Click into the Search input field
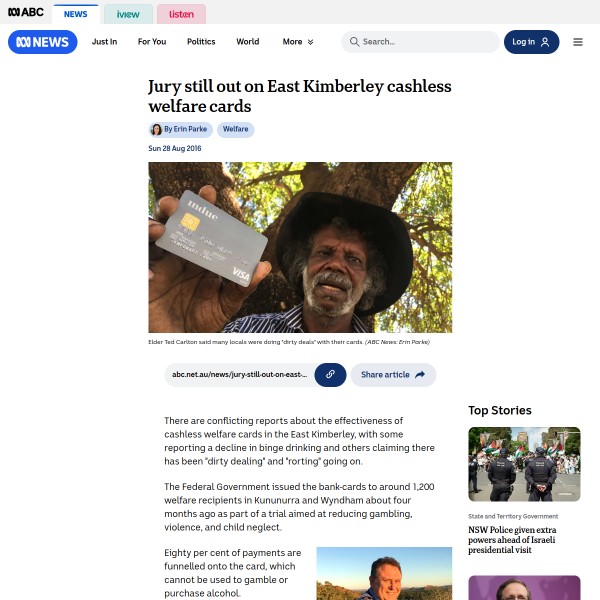Screen dimensions: 600x600 pyautogui.click(x=420, y=42)
